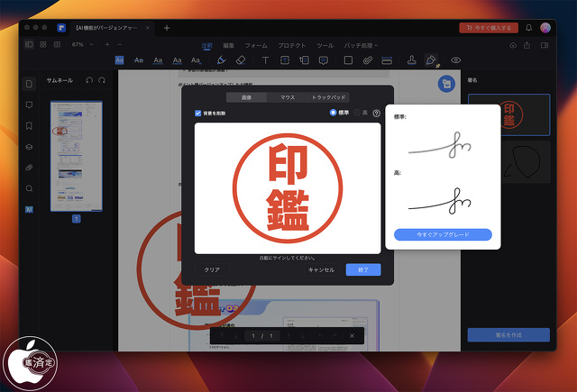
Task: Close the page navigation bar X
Action: click(352, 336)
